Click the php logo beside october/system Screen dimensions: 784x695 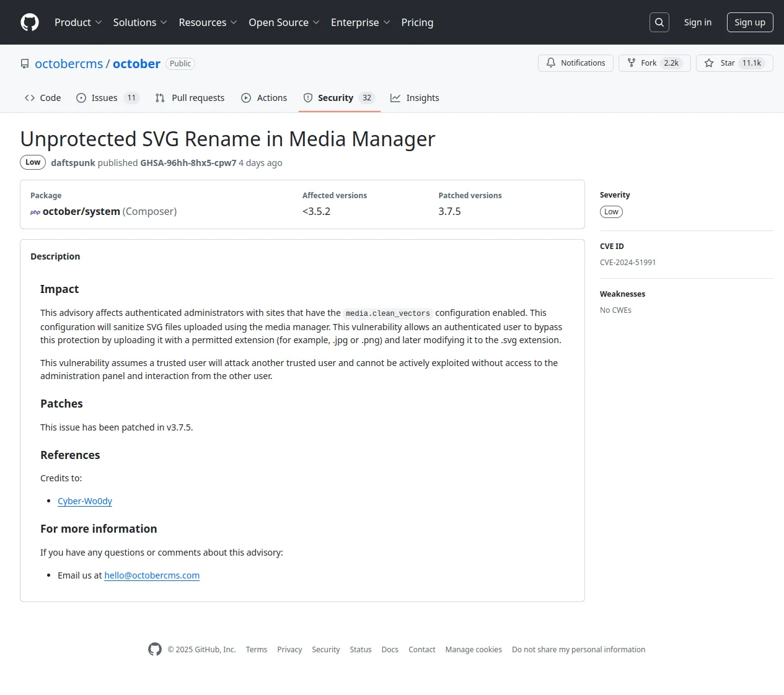tap(35, 212)
